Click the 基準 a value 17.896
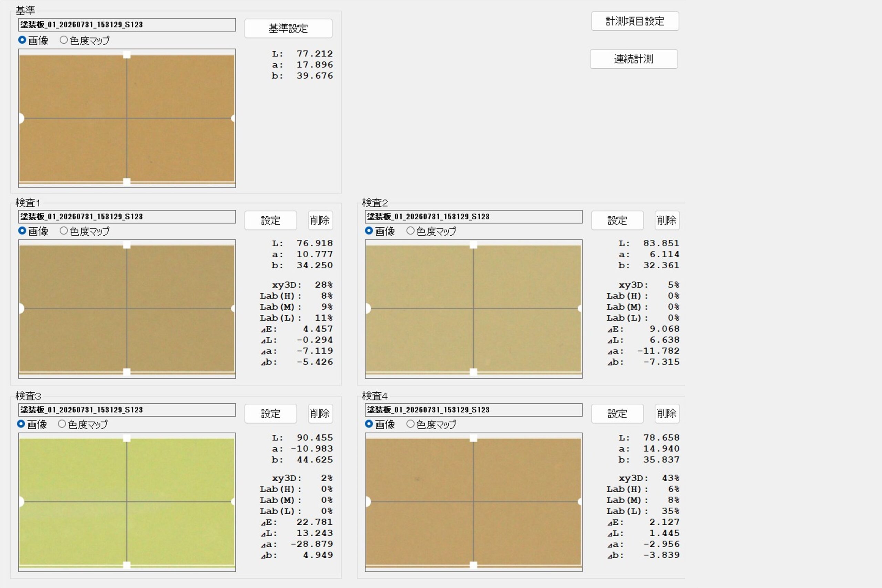Screen dimensions: 882x588 315,64
